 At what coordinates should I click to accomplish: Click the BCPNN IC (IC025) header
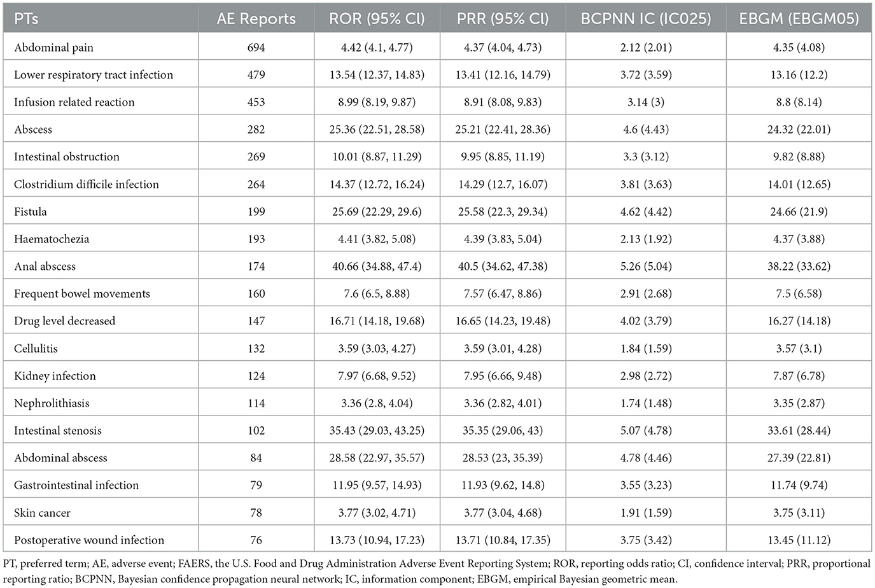[x=646, y=18]
